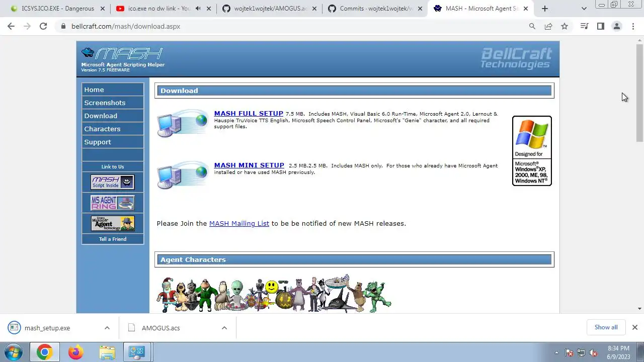Launch Firefox from the taskbar
This screenshot has height=362, width=644.
point(75,352)
